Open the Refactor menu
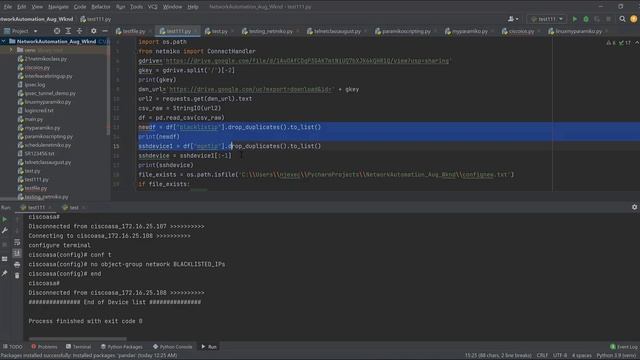The width and height of the screenshot is (640, 360). coord(101,7)
